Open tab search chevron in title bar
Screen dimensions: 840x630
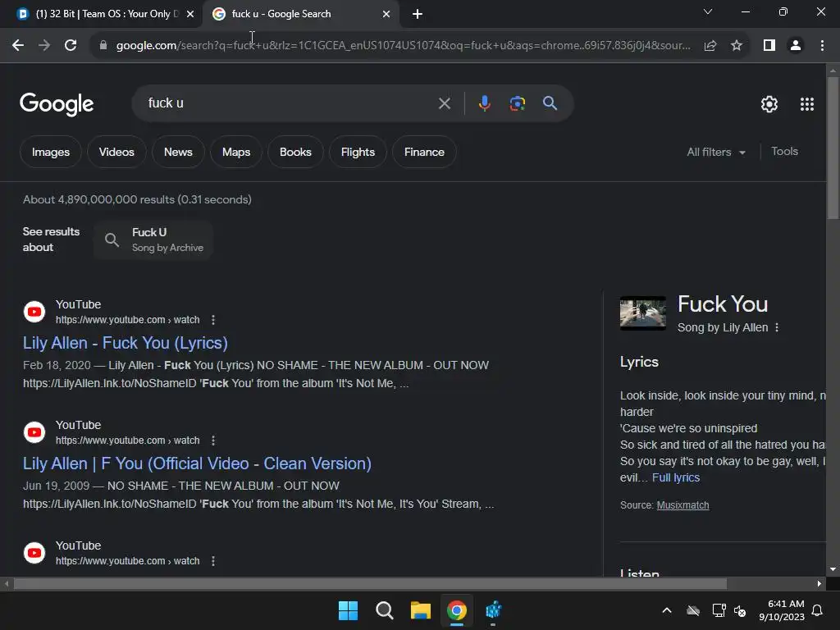708,11
